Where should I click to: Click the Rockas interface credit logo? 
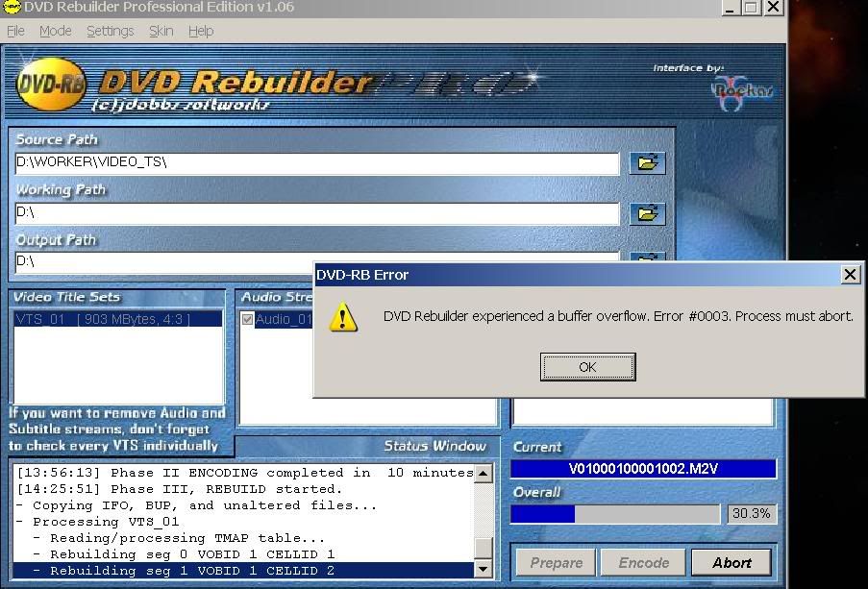point(741,92)
